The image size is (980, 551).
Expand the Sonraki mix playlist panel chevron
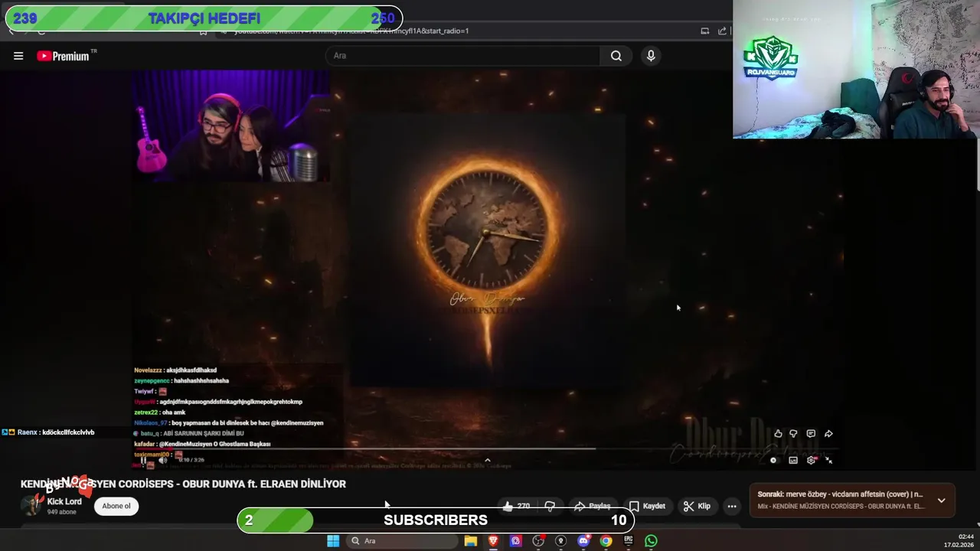941,500
